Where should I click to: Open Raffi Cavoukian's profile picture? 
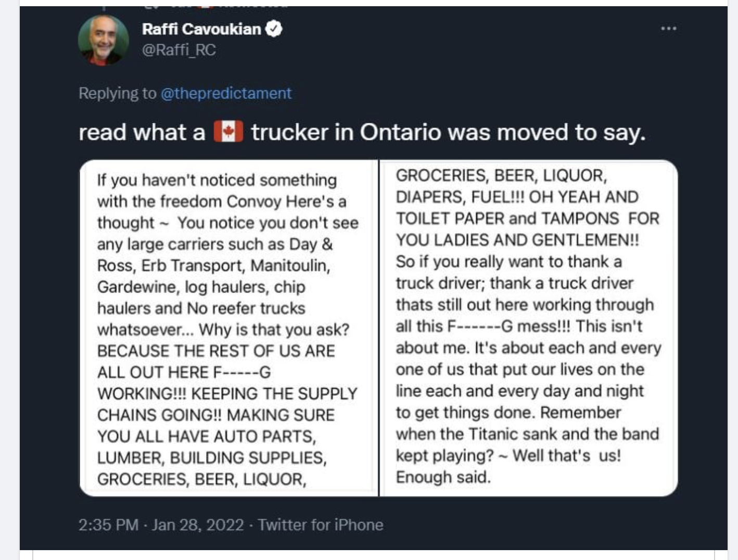(103, 40)
